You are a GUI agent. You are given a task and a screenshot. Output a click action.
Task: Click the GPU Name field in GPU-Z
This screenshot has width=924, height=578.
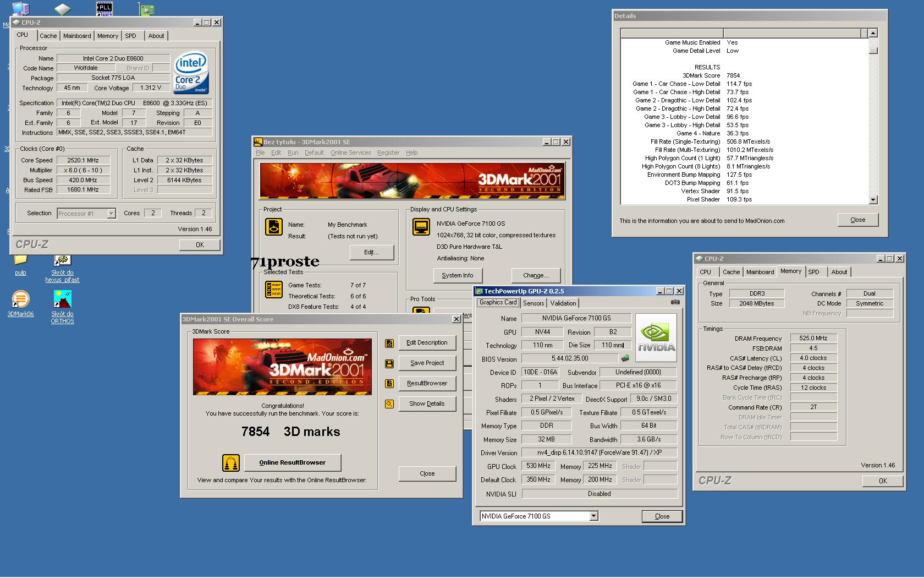[576, 318]
